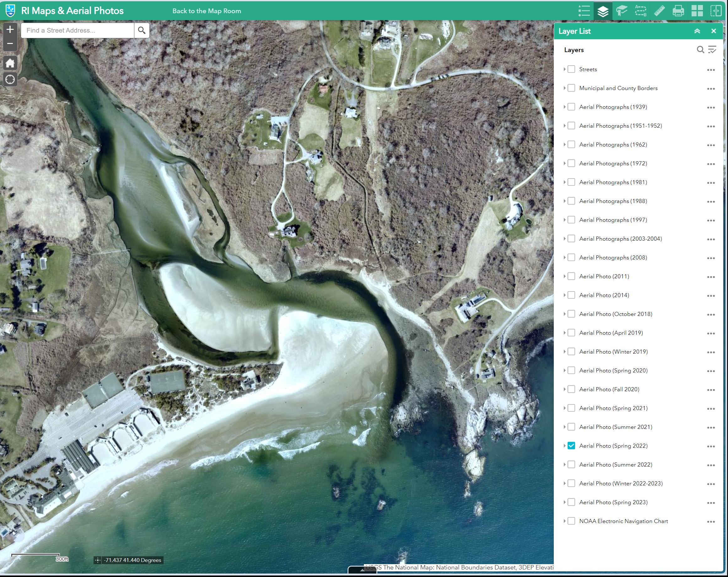Open the Basemap Gallery
The width and height of the screenshot is (728, 577).
click(697, 11)
